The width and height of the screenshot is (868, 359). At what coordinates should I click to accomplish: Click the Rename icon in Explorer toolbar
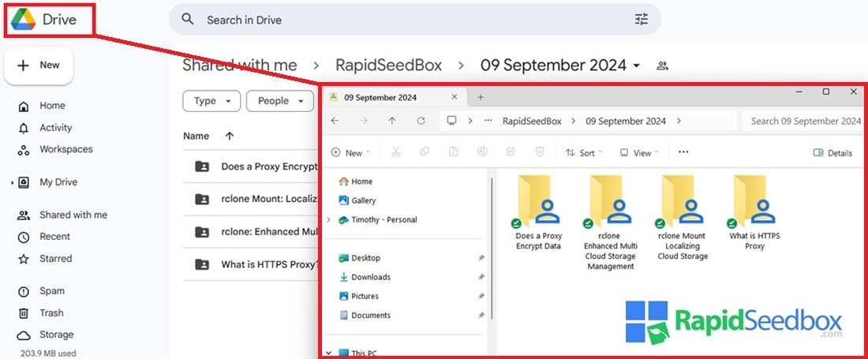[x=482, y=152]
